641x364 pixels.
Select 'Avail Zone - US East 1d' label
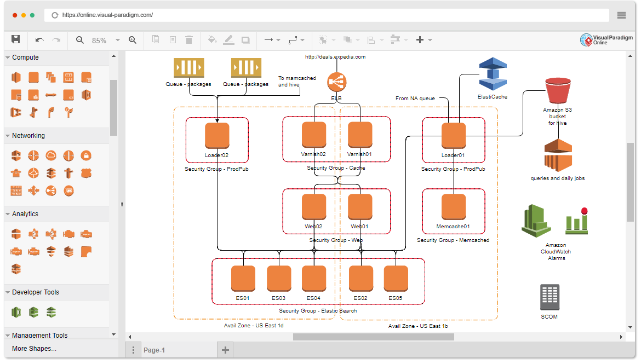coord(254,326)
